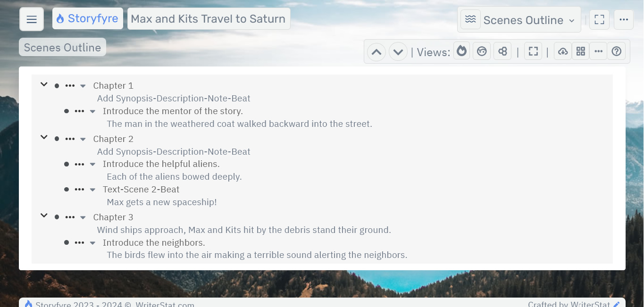
Task: Select the face view icon in Views
Action: (482, 51)
